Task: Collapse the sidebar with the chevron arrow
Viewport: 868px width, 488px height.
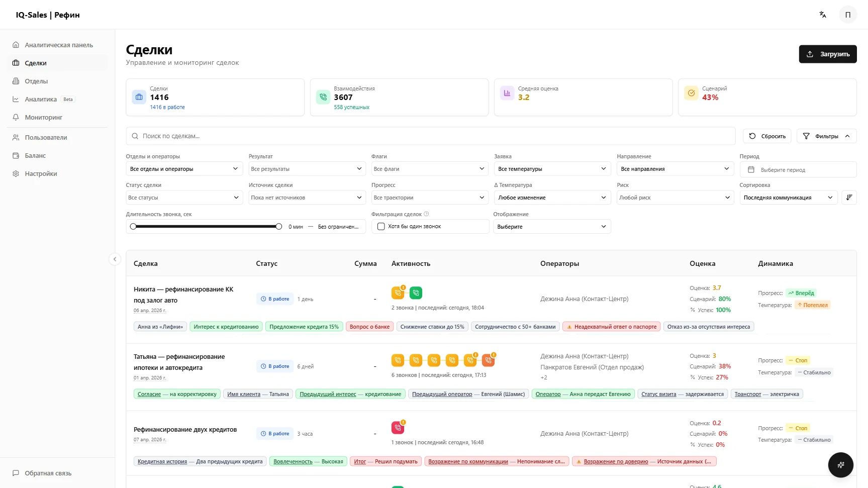Action: coord(115,259)
